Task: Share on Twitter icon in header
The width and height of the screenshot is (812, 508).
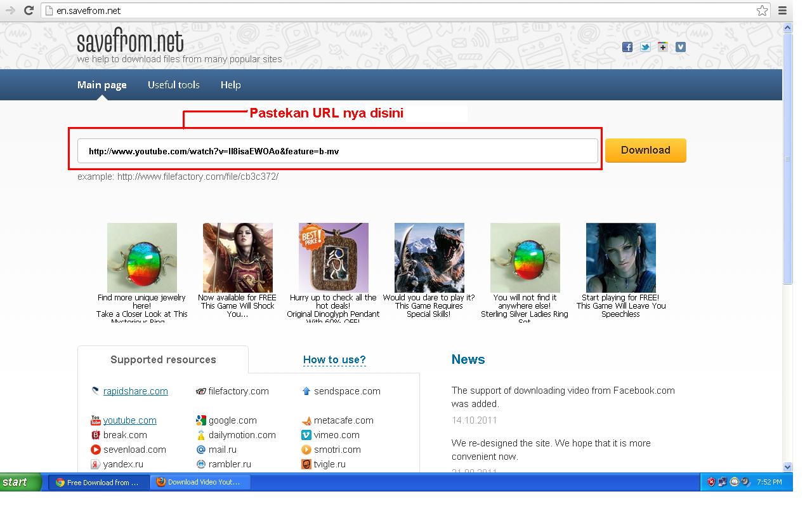Action: [645, 47]
